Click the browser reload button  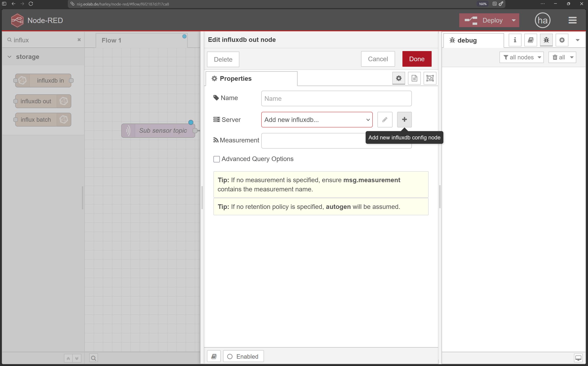(31, 4)
